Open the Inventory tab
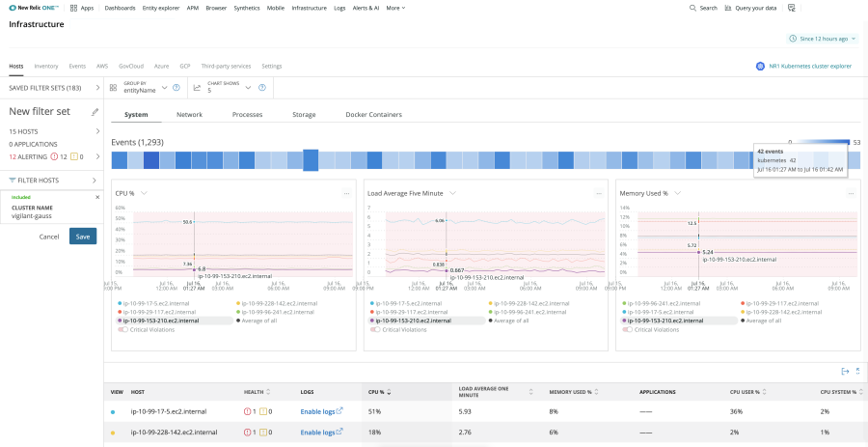The width and height of the screenshot is (868, 447). click(x=46, y=67)
